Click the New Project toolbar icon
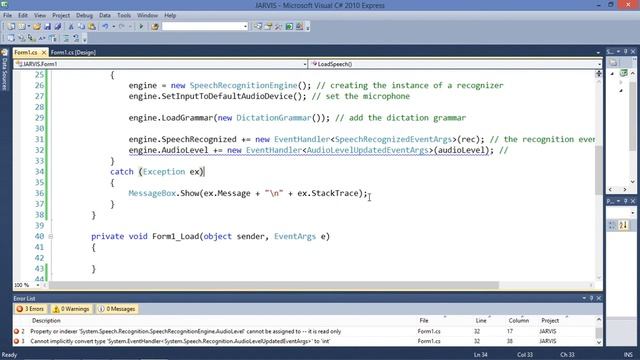This screenshot has height=360, width=640. (11, 27)
